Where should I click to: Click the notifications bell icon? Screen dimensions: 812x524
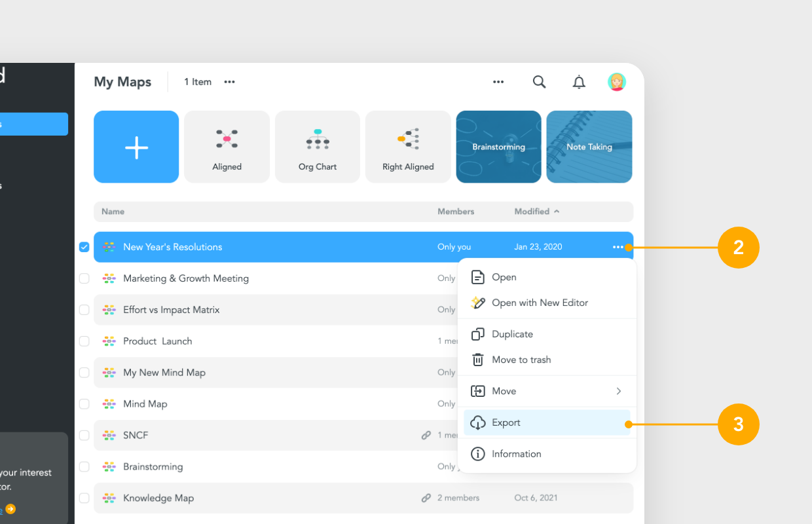point(578,82)
